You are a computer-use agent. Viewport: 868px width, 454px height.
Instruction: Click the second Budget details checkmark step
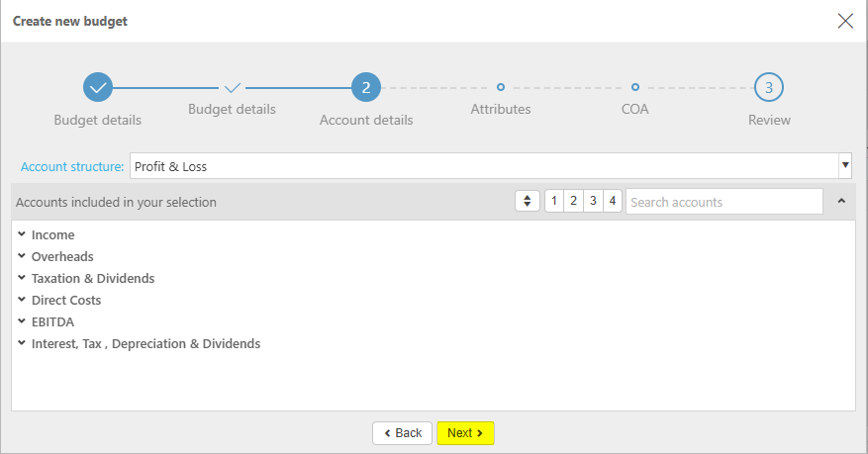coord(233,88)
